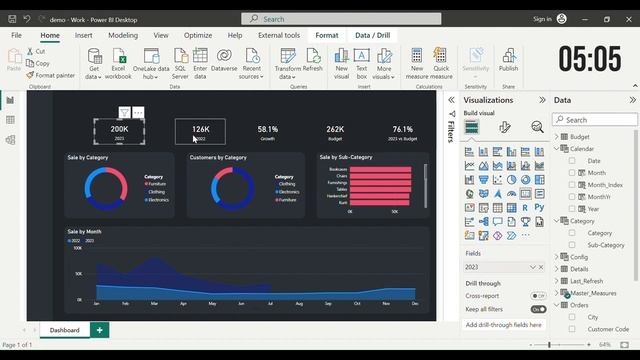This screenshot has width=640, height=360.
Task: Click Format painter
Action: point(51,75)
